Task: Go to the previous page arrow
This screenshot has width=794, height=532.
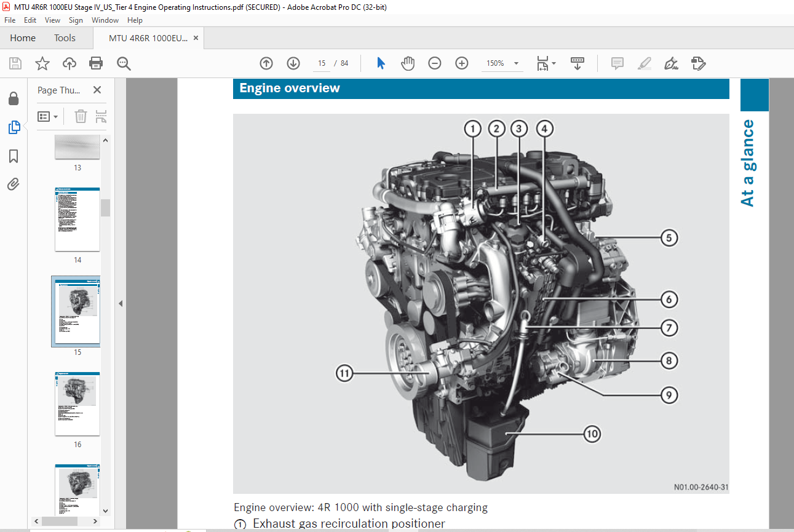Action: click(x=266, y=63)
